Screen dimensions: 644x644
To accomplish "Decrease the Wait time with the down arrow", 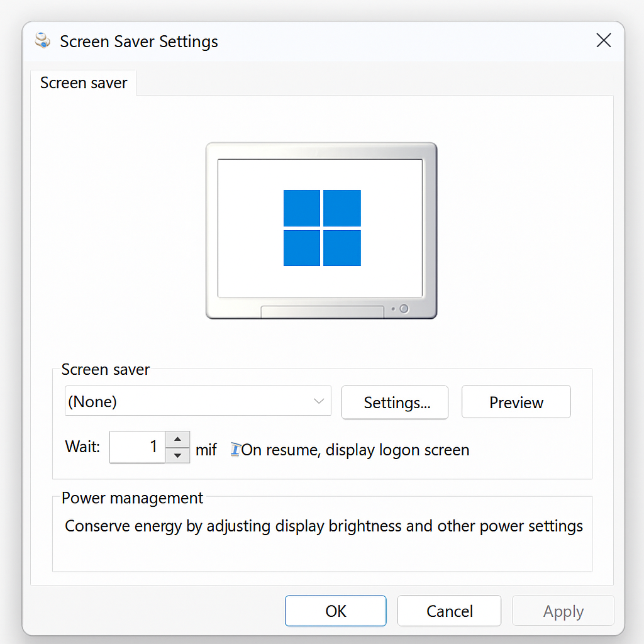I will pyautogui.click(x=177, y=454).
